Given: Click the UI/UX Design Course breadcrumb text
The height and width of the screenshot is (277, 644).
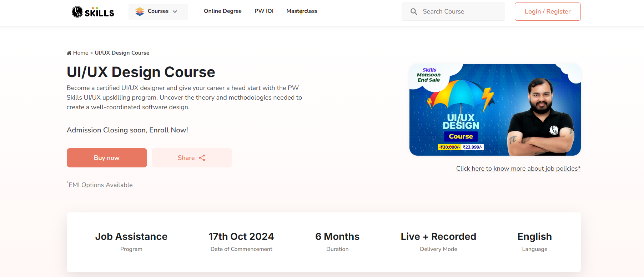Looking at the screenshot, I should [122, 53].
